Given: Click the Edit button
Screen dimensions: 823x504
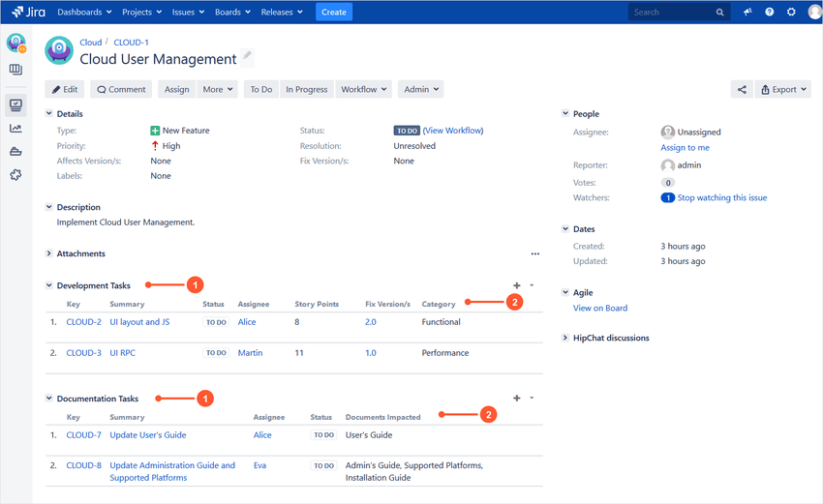Looking at the screenshot, I should pyautogui.click(x=65, y=89).
